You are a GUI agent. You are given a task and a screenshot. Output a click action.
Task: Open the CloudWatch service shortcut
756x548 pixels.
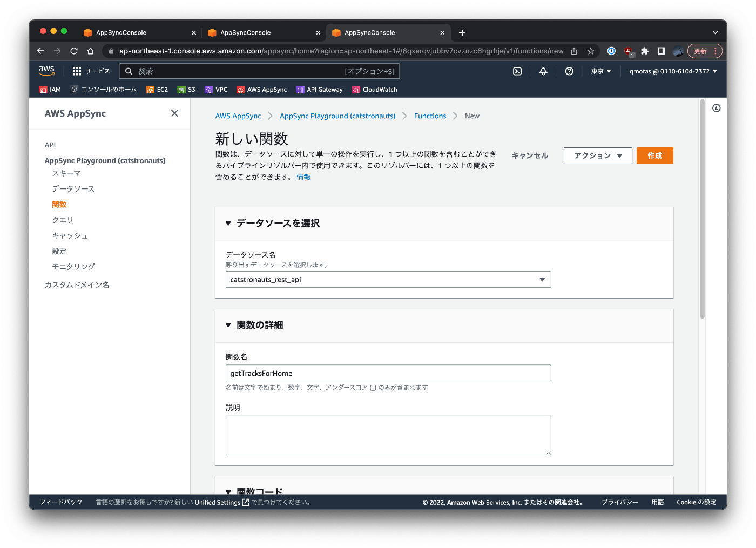tap(375, 90)
